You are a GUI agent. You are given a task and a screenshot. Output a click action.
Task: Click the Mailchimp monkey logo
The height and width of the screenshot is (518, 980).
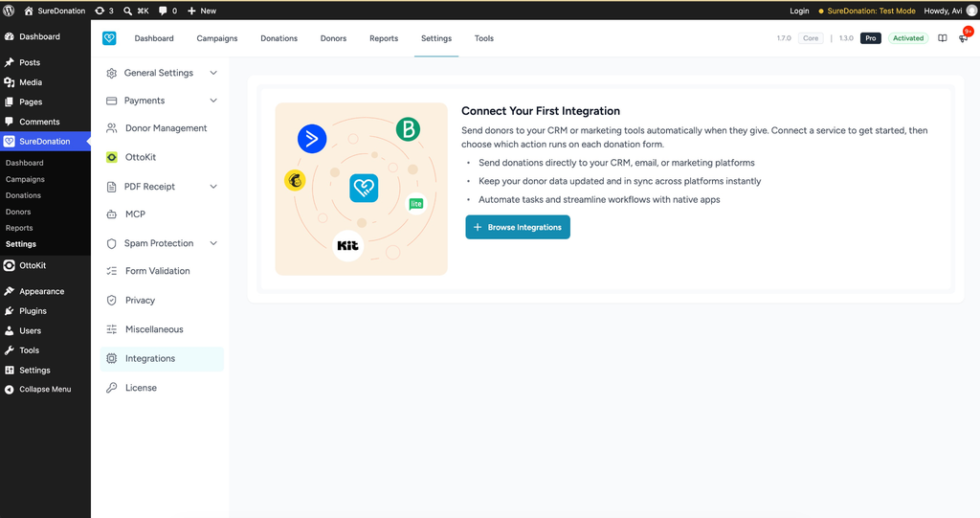295,180
